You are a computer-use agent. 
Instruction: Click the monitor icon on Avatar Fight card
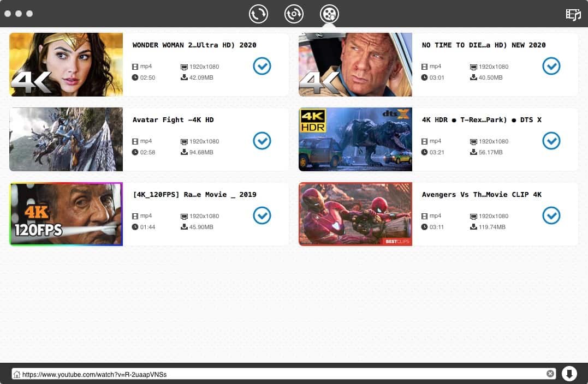pos(184,142)
